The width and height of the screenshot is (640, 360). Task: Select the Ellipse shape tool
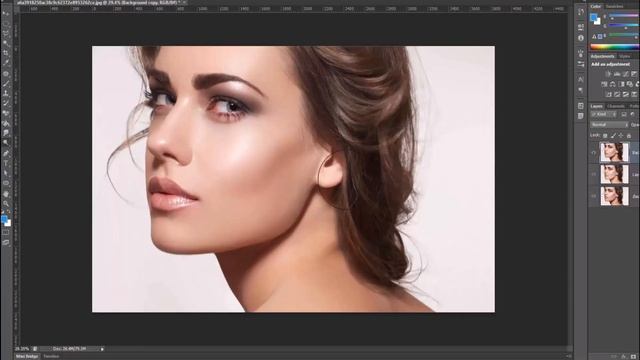6,183
